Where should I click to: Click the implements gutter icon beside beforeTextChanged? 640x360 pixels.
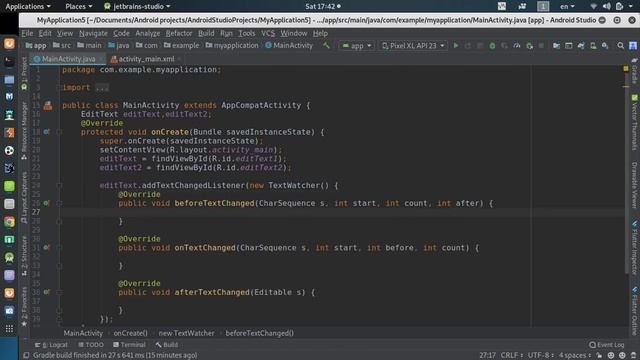(x=47, y=203)
